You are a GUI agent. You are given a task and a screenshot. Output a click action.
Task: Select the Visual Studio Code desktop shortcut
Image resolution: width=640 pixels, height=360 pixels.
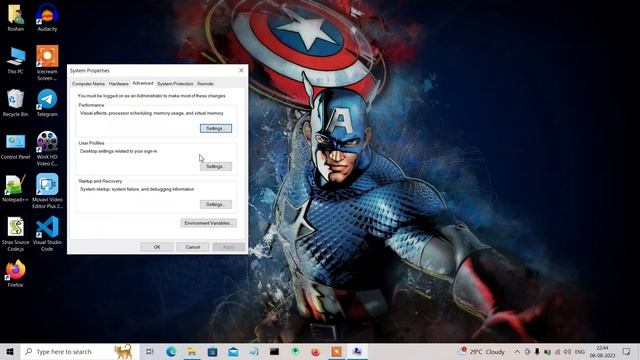[47, 234]
